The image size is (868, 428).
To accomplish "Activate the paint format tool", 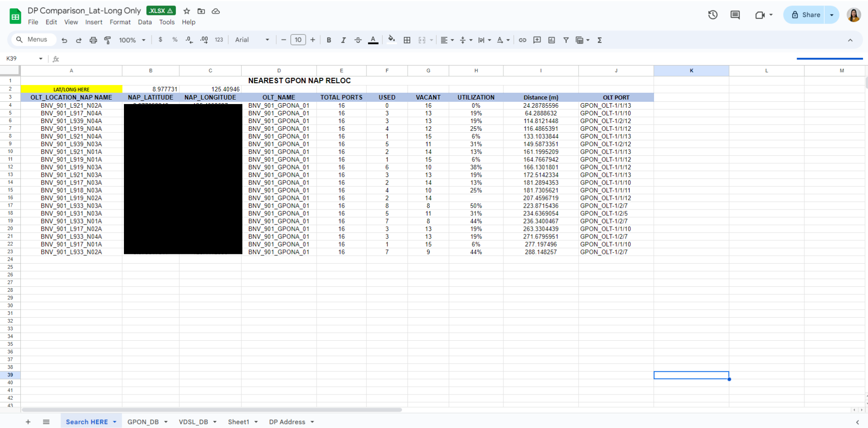I will [108, 40].
